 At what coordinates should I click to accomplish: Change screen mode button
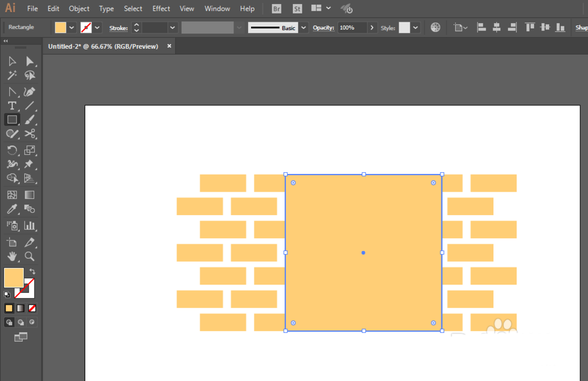(21, 337)
